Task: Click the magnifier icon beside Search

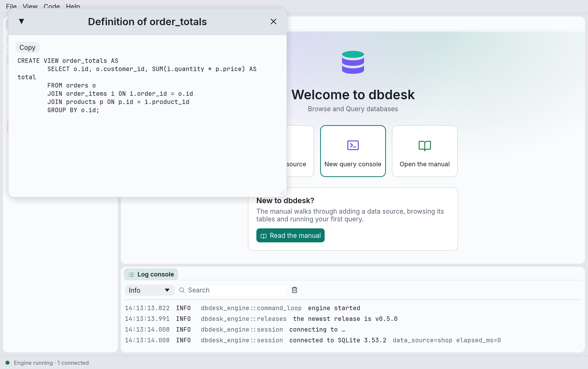Action: pos(182,290)
